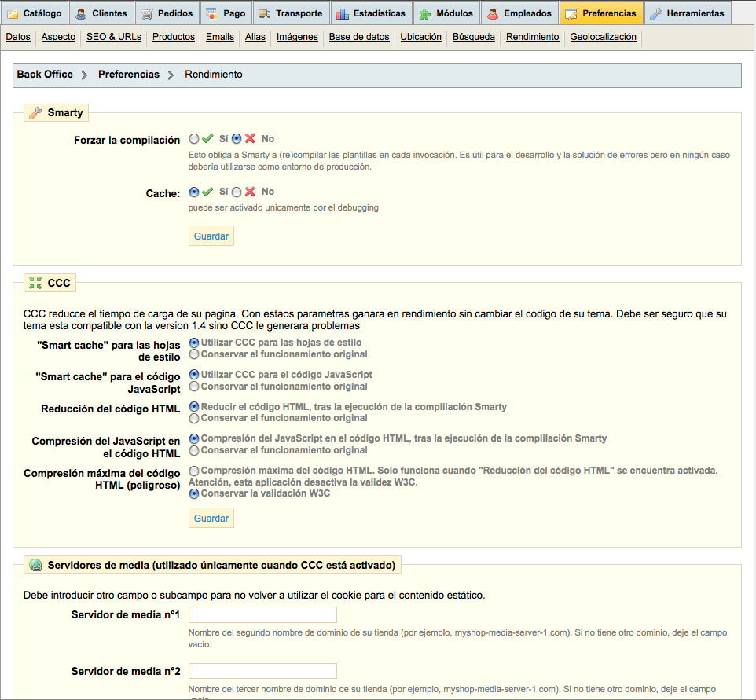The height and width of the screenshot is (700, 756).
Task: Focus the Servidor de media nº2 field
Action: [262, 671]
